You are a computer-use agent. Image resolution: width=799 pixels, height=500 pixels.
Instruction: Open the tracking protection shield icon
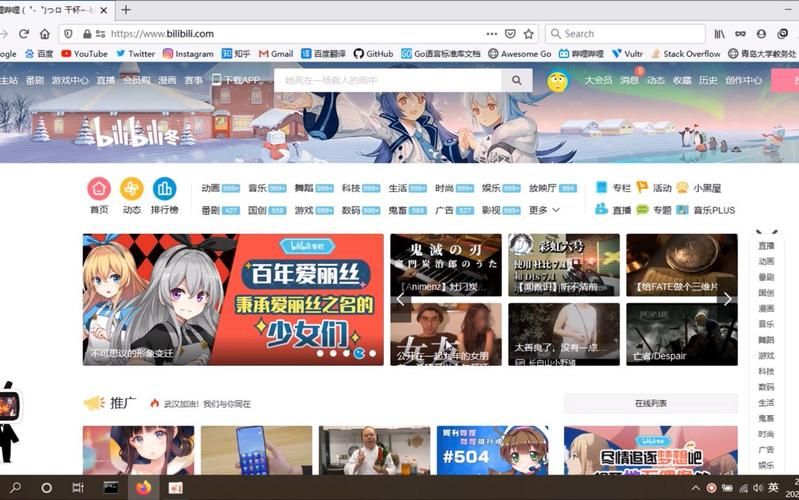(x=68, y=34)
